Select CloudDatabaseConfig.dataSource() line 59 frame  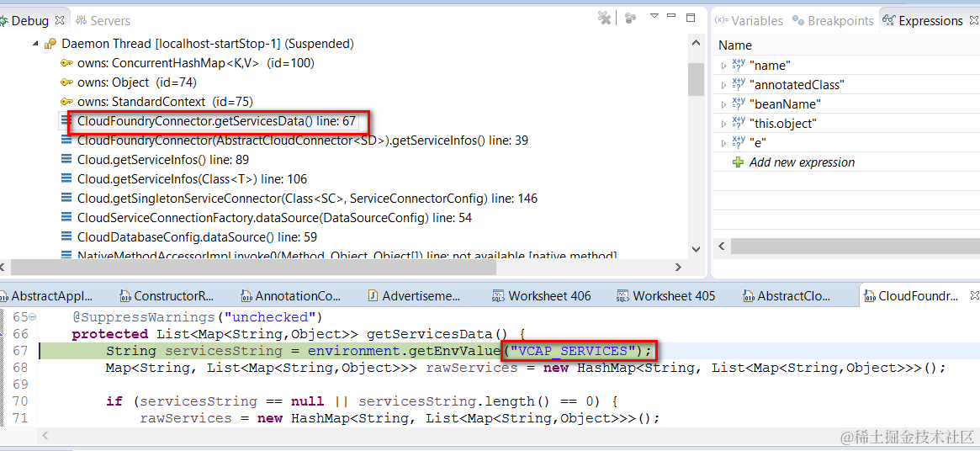tap(197, 237)
